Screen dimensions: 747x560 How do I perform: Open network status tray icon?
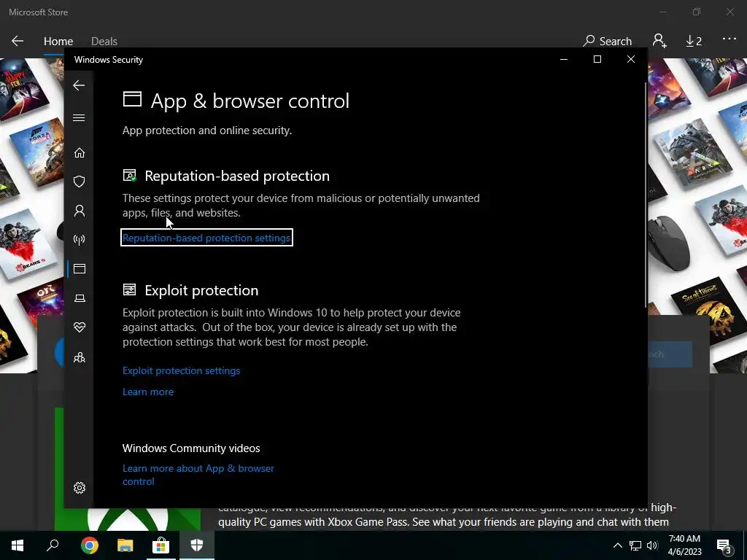pyautogui.click(x=635, y=545)
